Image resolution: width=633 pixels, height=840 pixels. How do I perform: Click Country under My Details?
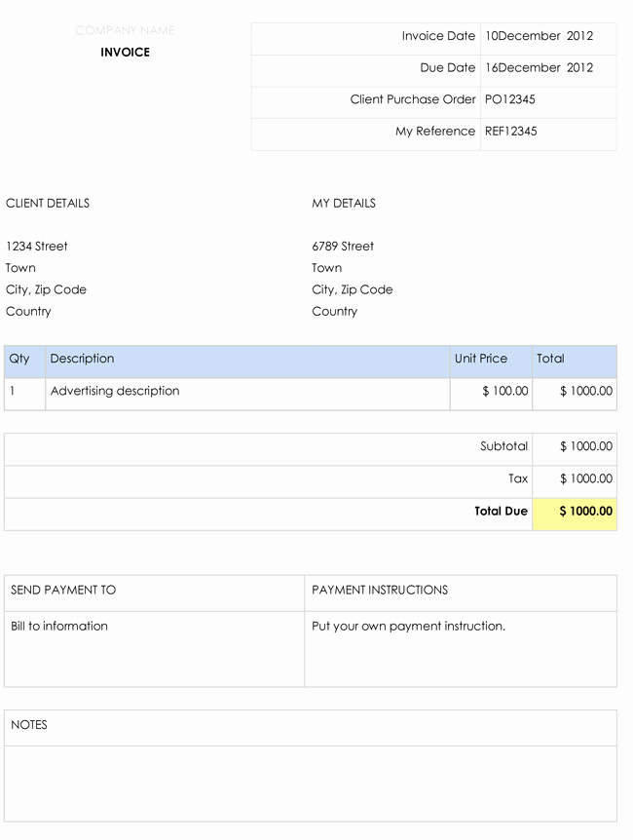point(335,312)
